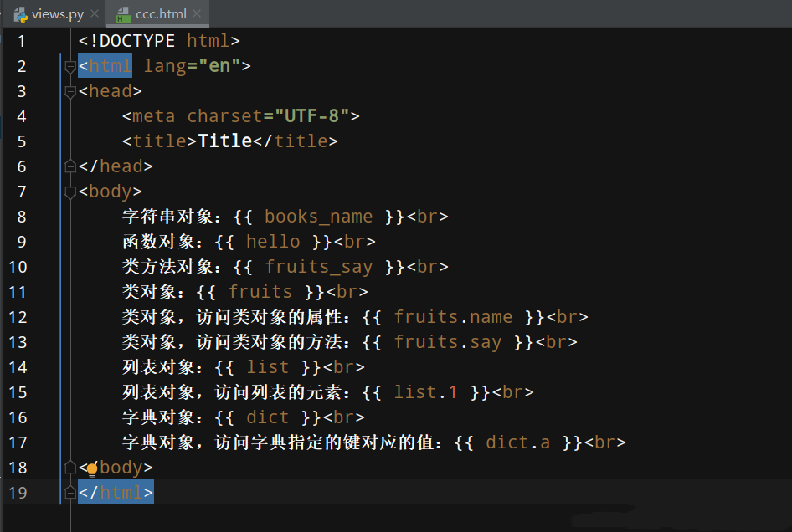Click the fold marker at line 19

69,493
